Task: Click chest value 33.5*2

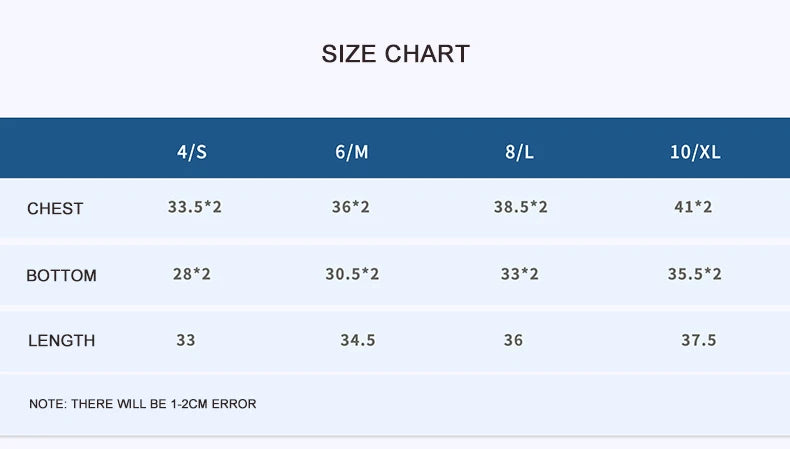Action: (194, 208)
